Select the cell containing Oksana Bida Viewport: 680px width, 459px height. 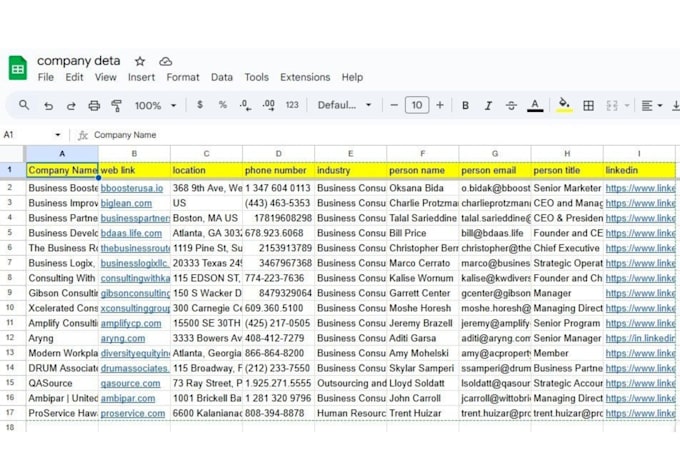422,188
